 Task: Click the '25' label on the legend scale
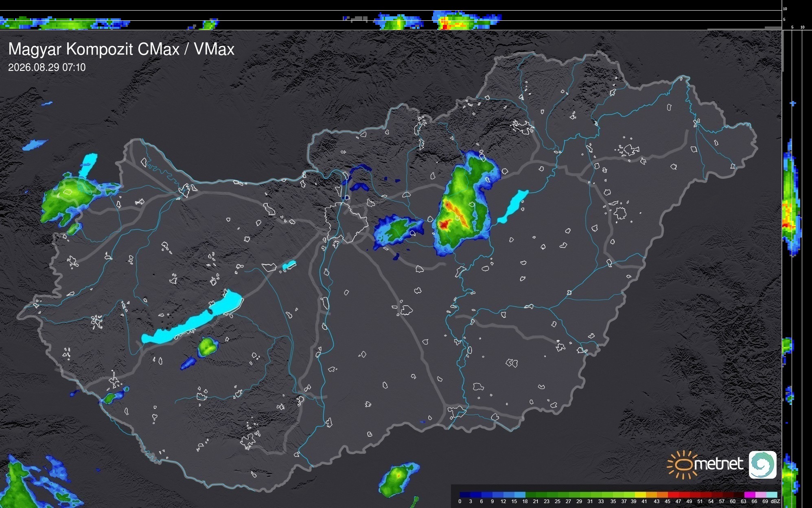(x=558, y=501)
